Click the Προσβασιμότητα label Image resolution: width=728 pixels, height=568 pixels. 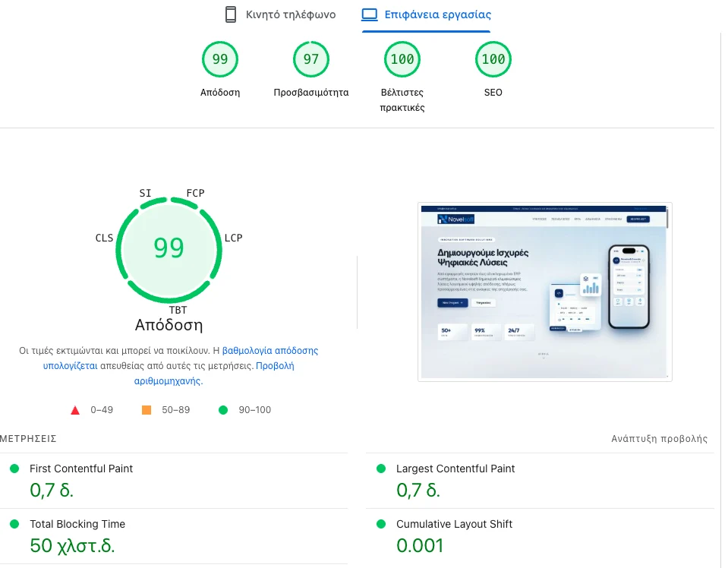pos(311,93)
